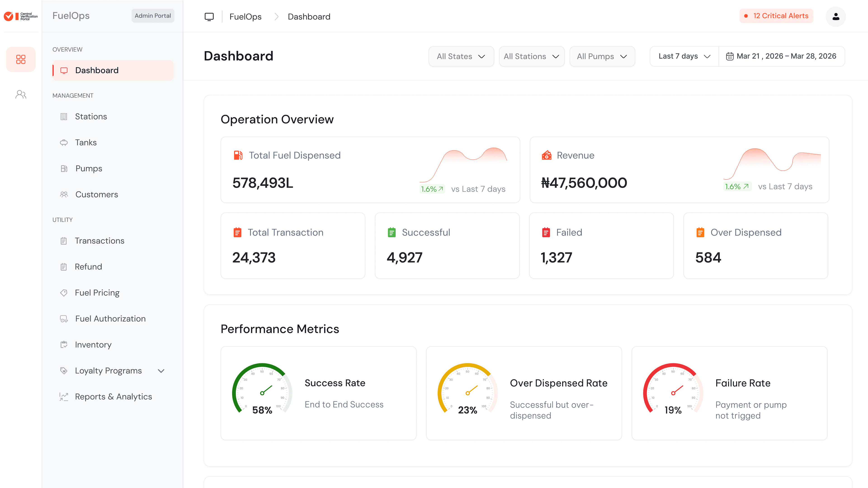Click the Transactions document icon
868x488 pixels.
coord(64,241)
